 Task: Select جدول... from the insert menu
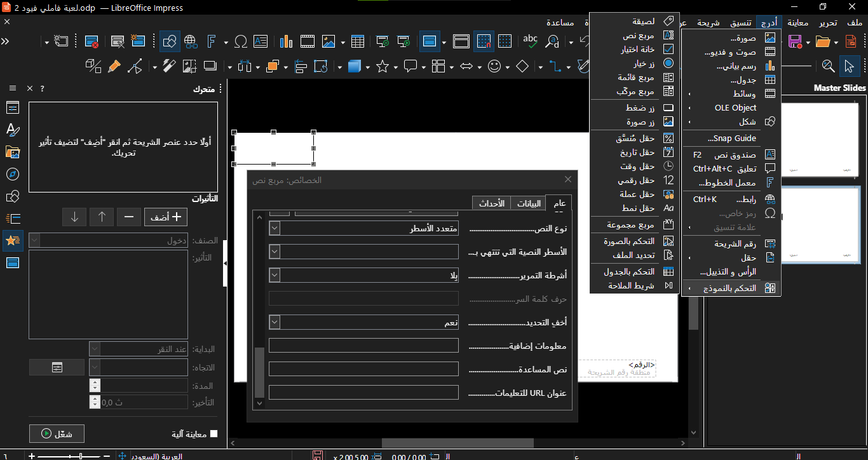(x=743, y=80)
